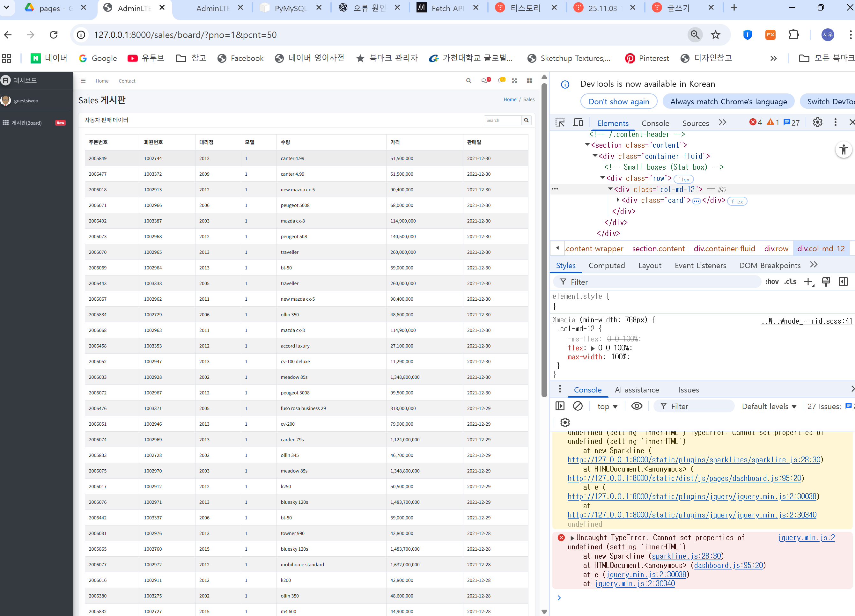Click the clear console icon
Viewport: 855px width, 616px height.
[x=578, y=406]
